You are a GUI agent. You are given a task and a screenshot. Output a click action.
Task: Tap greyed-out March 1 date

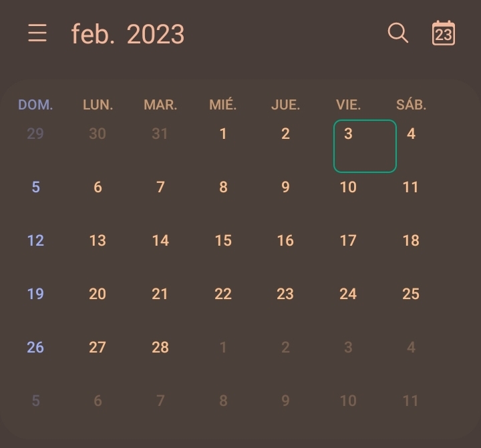(223, 347)
